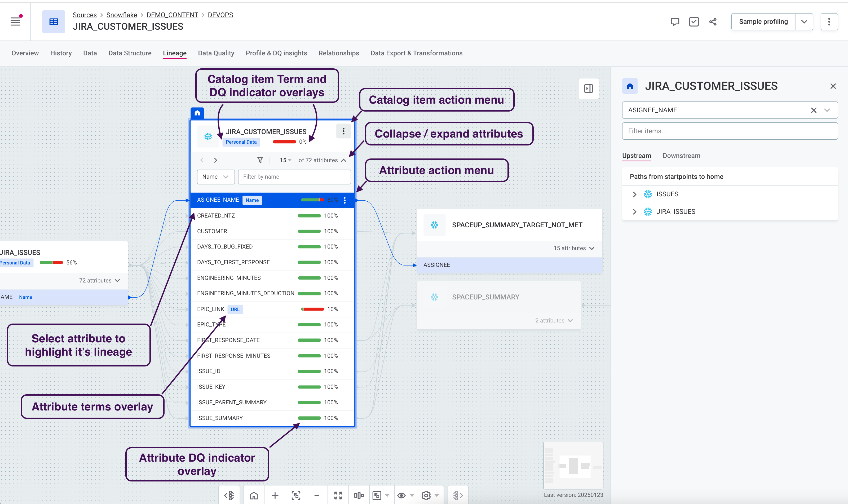The image size is (848, 504).
Task: Open the share icon in header
Action: coord(713,22)
